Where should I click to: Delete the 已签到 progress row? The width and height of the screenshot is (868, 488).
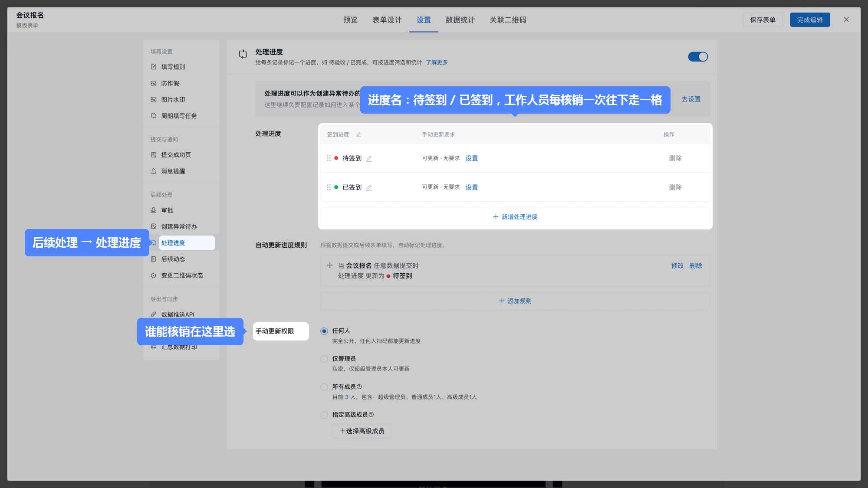[675, 187]
